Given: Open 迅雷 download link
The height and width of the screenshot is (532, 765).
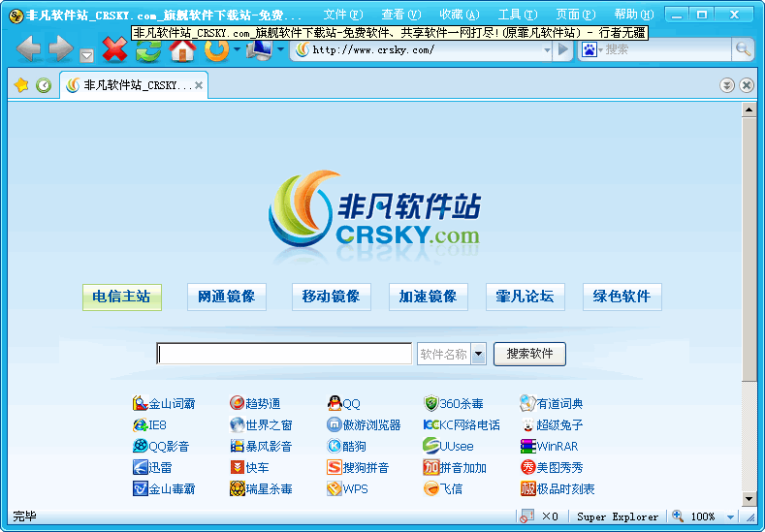Looking at the screenshot, I should pos(152,467).
